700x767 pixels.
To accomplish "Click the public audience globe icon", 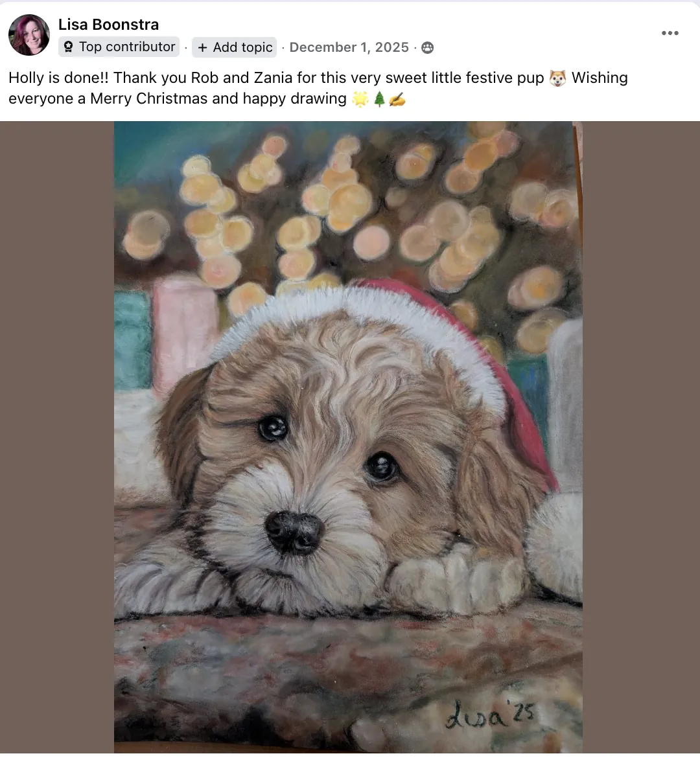I will click(427, 47).
